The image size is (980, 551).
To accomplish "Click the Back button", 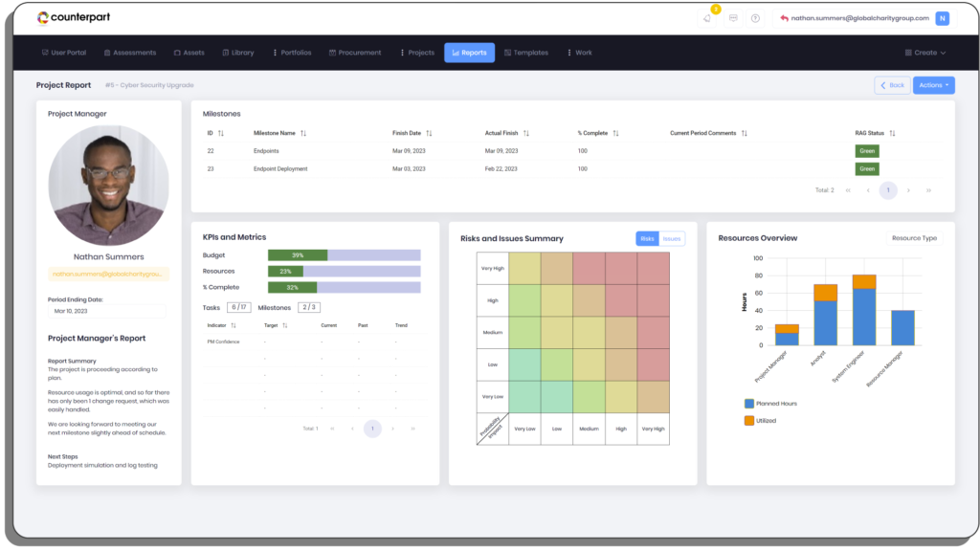I will 892,85.
